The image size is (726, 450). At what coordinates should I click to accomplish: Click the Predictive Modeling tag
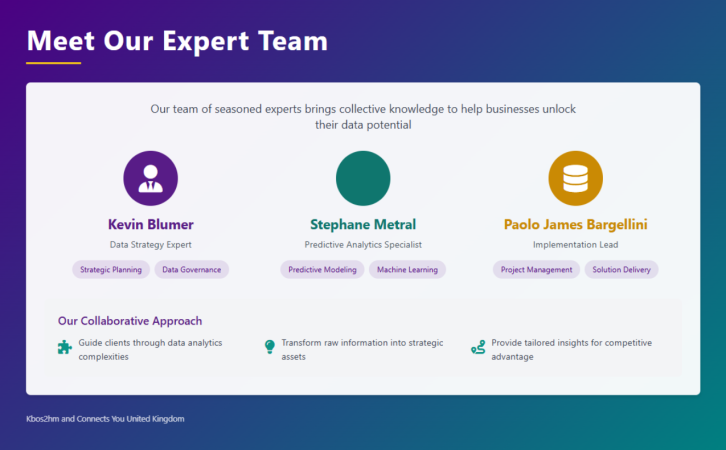coord(322,269)
